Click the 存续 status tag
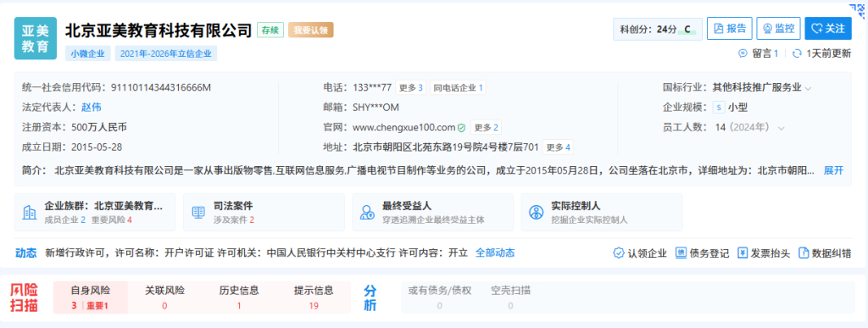868x328 pixels. pyautogui.click(x=270, y=30)
